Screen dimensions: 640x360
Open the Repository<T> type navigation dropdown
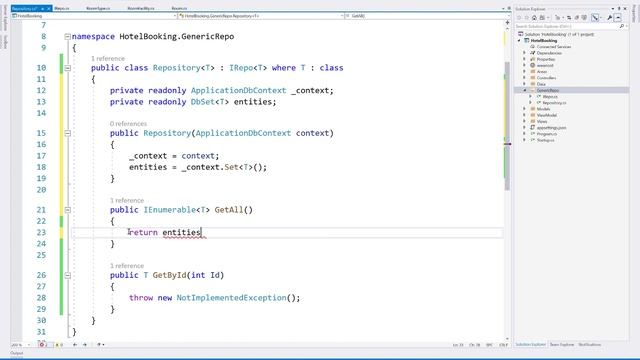261,16
